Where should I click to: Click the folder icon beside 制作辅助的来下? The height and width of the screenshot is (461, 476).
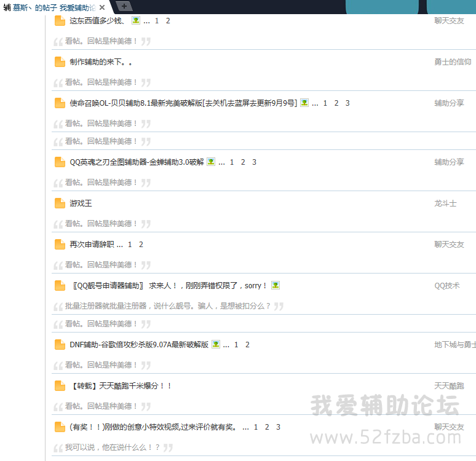click(60, 62)
